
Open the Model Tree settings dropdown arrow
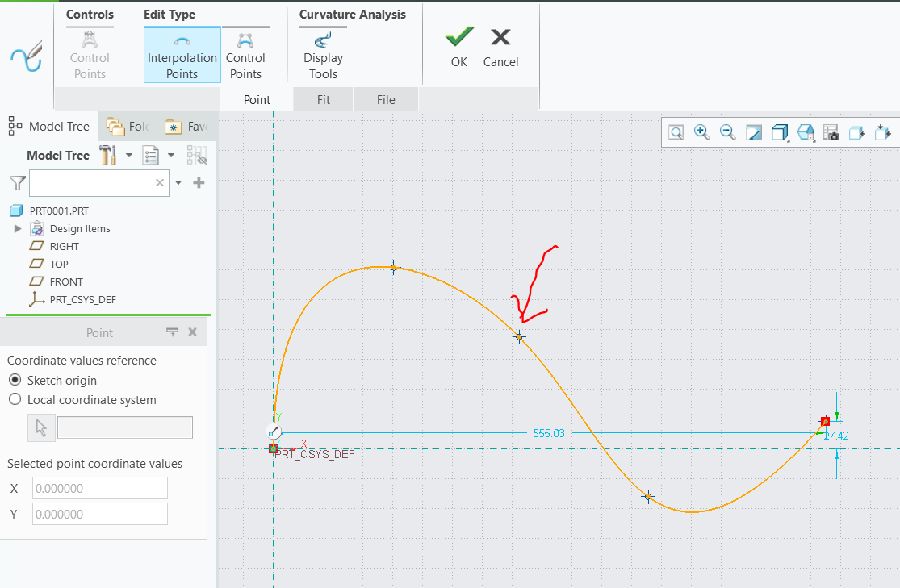pos(129,155)
